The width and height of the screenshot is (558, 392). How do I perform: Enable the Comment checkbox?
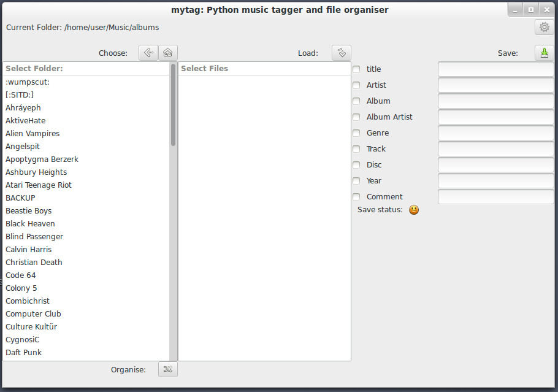[x=356, y=196]
